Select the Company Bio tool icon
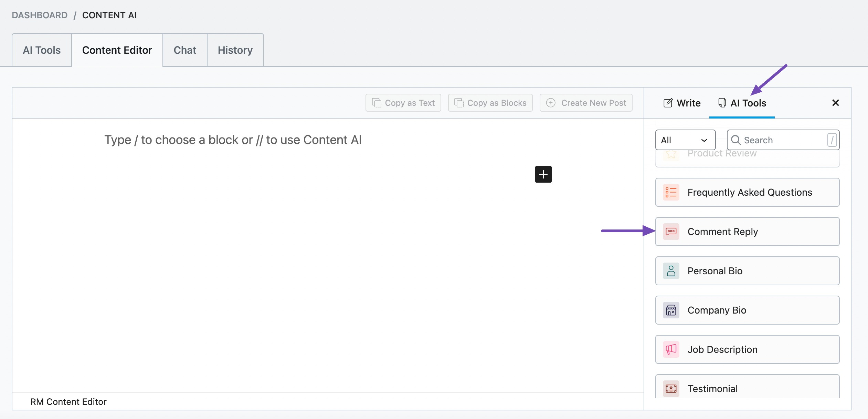Image resolution: width=868 pixels, height=419 pixels. (671, 310)
